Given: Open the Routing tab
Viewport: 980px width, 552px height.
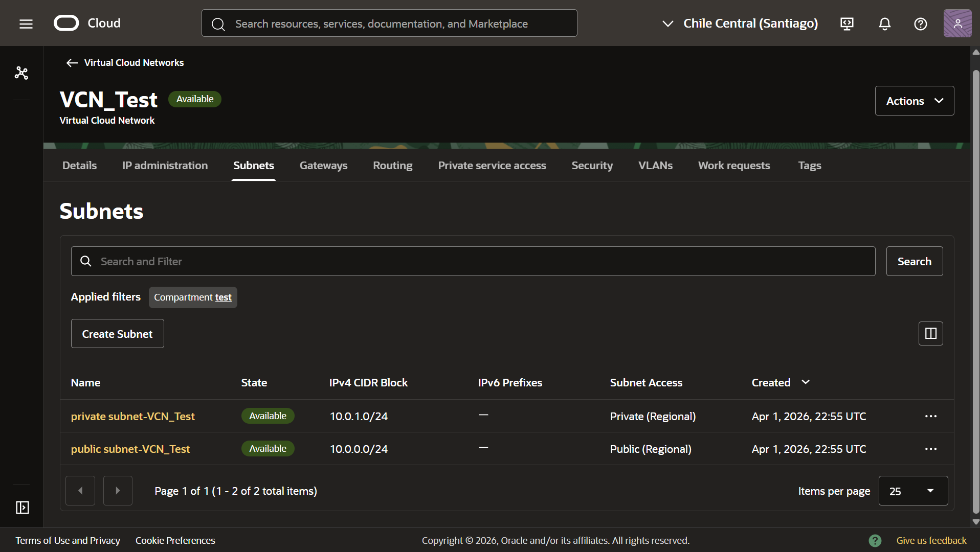Looking at the screenshot, I should click(392, 166).
